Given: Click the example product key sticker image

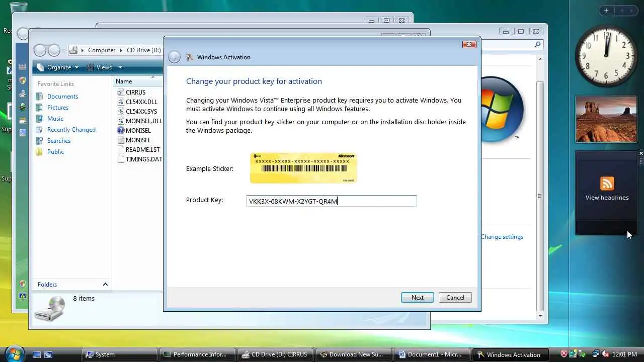Looking at the screenshot, I should pyautogui.click(x=303, y=168).
